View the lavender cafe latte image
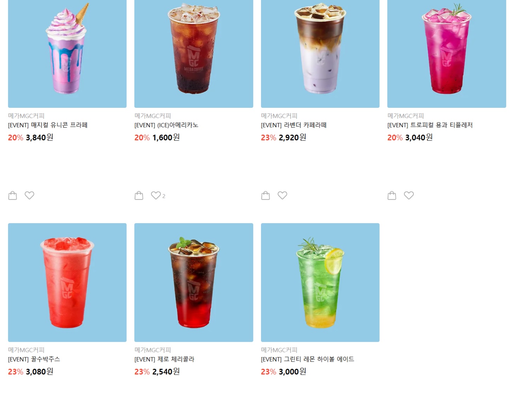Image resolution: width=513 pixels, height=420 pixels. [320, 53]
